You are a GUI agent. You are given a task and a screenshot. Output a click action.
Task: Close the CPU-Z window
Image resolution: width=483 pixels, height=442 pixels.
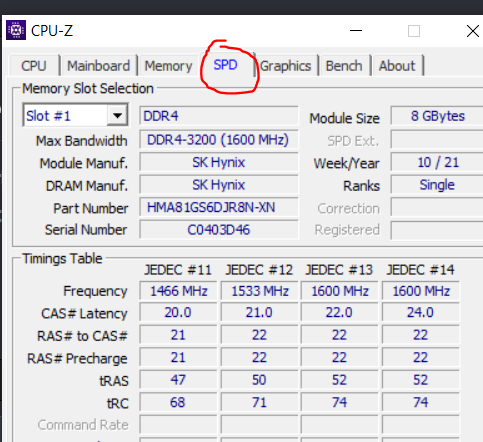[472, 31]
